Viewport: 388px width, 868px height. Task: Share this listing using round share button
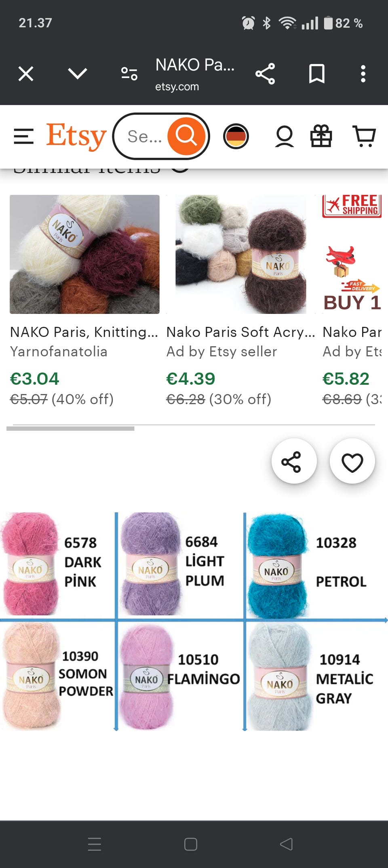(x=294, y=461)
